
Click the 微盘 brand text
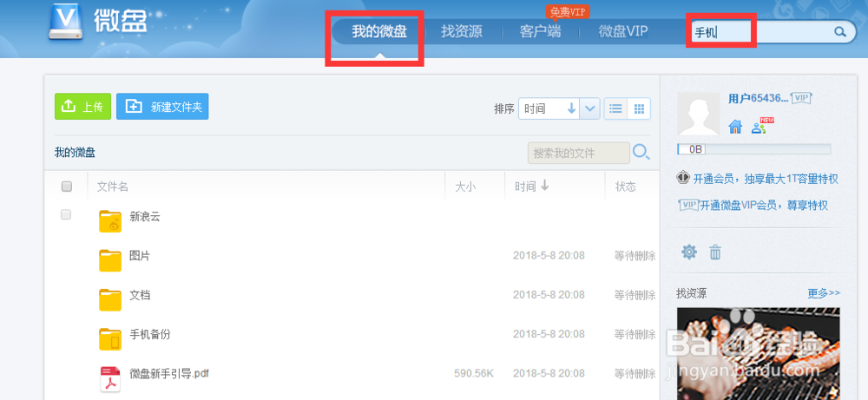[120, 22]
